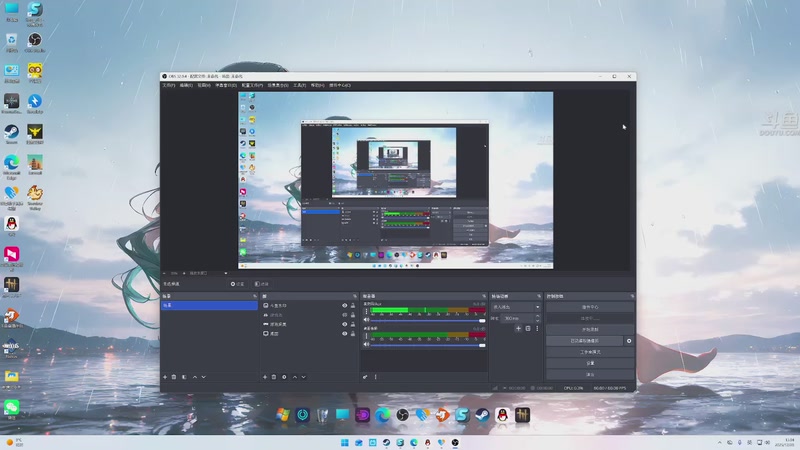Viewport: 800px width, 450px height.
Task: Remove the transition using its trash icon
Action: tap(528, 329)
